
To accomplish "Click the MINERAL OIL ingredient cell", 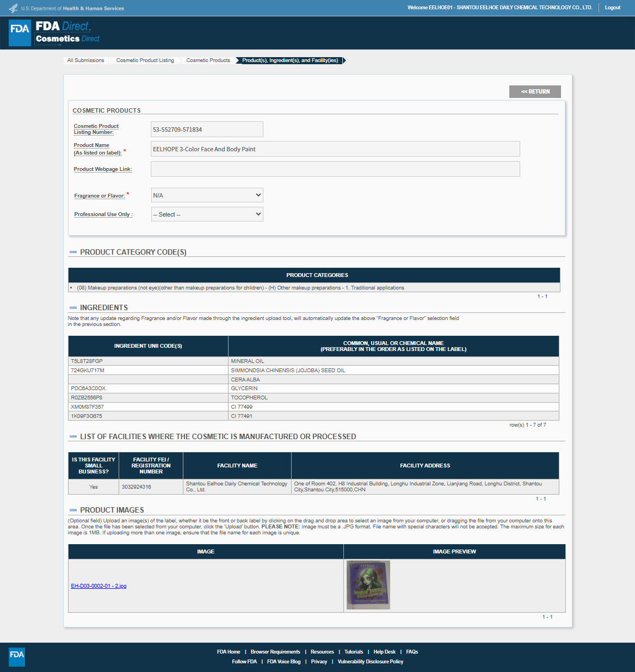I will point(393,361).
